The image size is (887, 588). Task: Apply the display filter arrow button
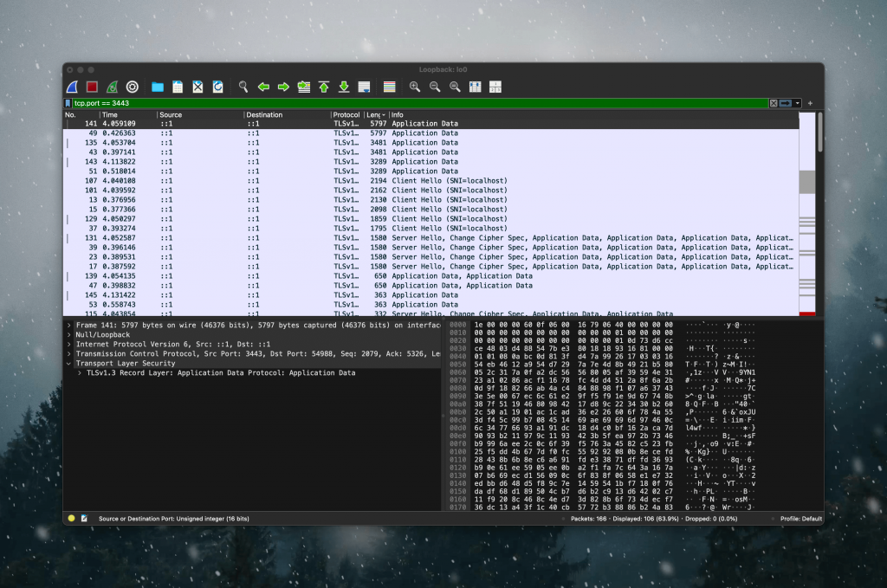tap(786, 103)
